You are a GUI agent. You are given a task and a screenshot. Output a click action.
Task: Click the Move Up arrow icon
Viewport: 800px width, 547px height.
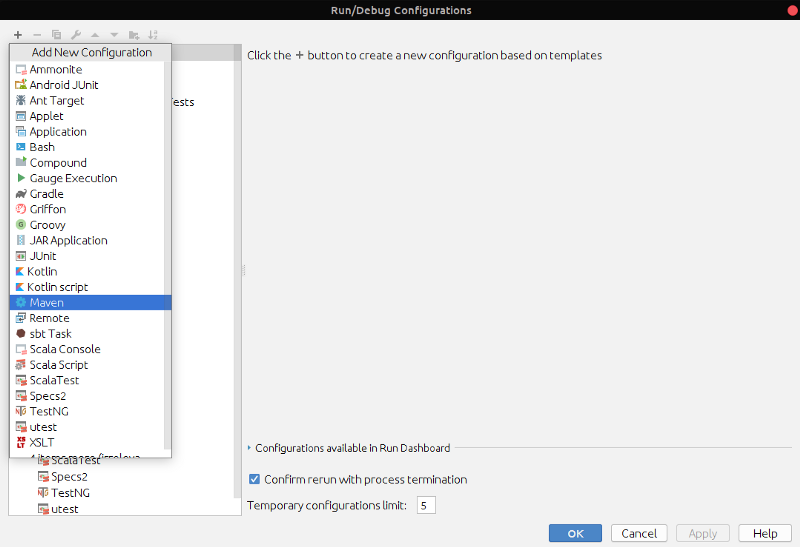[x=95, y=35]
